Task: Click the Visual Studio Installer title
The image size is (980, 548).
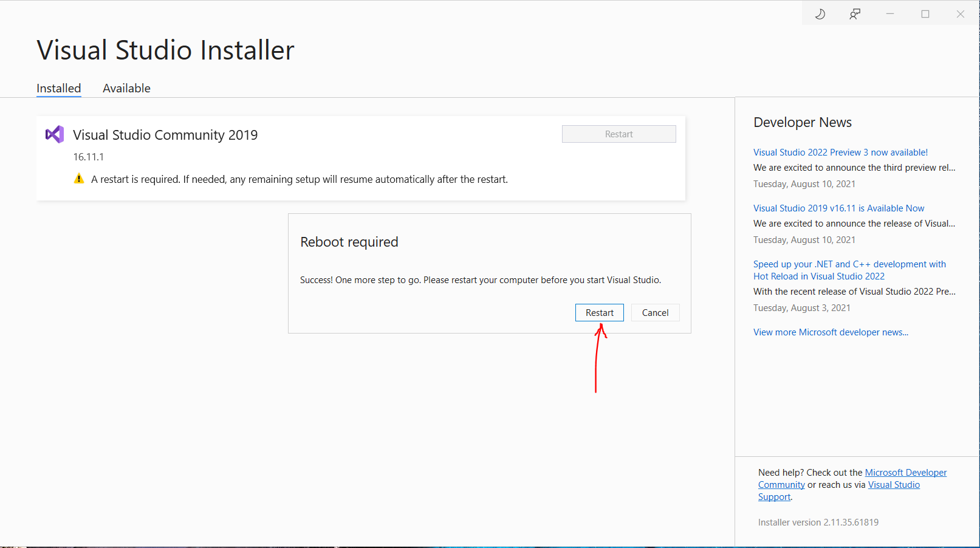Action: point(165,50)
